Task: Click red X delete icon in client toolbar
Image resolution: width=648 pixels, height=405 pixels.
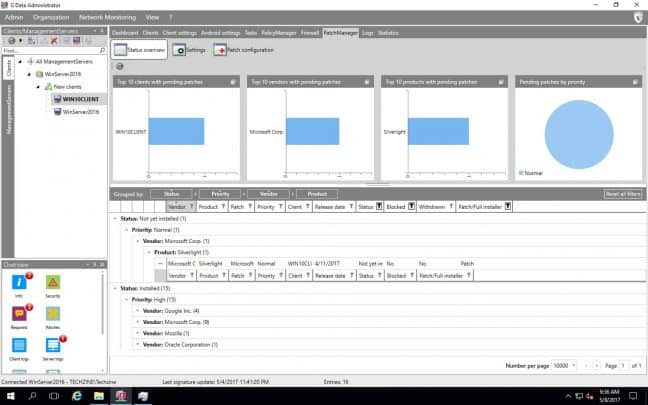Action: pyautogui.click(x=54, y=40)
